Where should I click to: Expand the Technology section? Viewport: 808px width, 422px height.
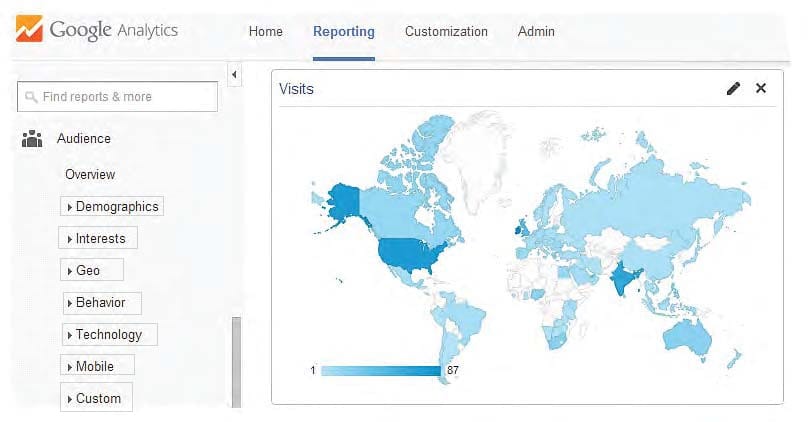coord(109,334)
